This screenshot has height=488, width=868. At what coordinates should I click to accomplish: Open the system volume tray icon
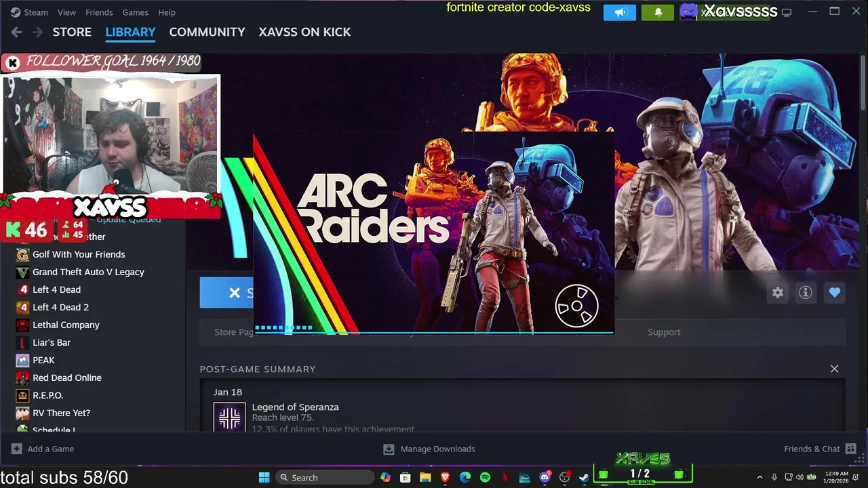tap(800, 477)
